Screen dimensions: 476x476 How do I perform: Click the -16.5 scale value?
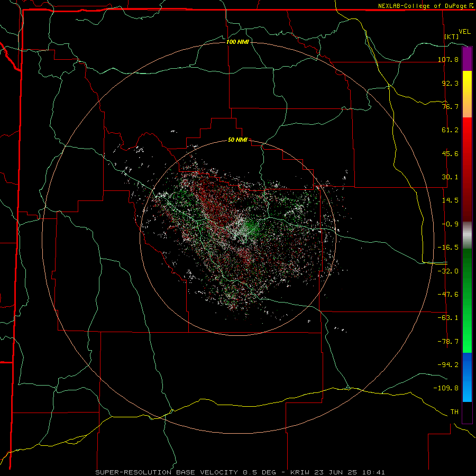click(x=448, y=248)
